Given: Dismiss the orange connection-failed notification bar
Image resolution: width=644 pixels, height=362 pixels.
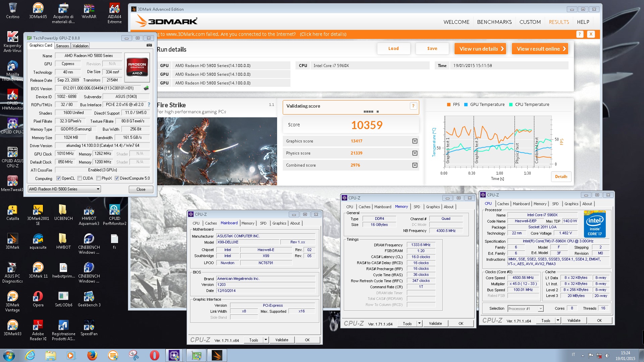Looking at the screenshot, I should coord(591,34).
